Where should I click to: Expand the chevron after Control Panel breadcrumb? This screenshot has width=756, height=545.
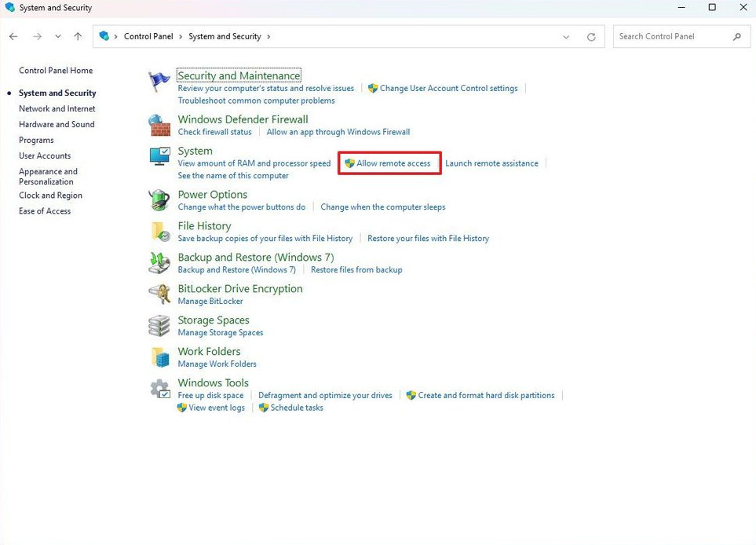click(181, 37)
